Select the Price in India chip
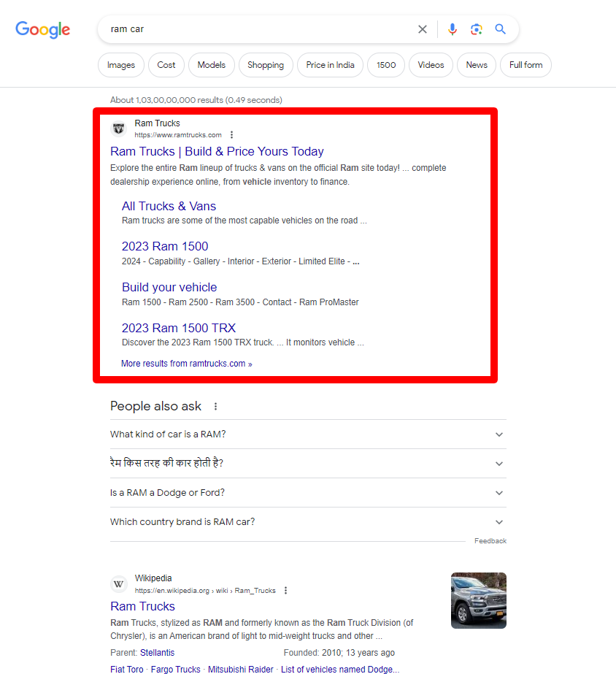This screenshot has height=674, width=616. tap(330, 65)
